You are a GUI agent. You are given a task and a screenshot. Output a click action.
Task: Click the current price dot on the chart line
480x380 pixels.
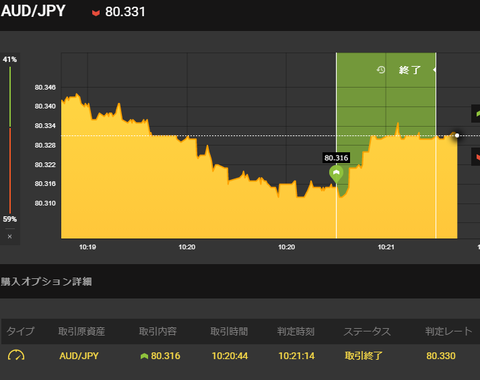coord(457,135)
